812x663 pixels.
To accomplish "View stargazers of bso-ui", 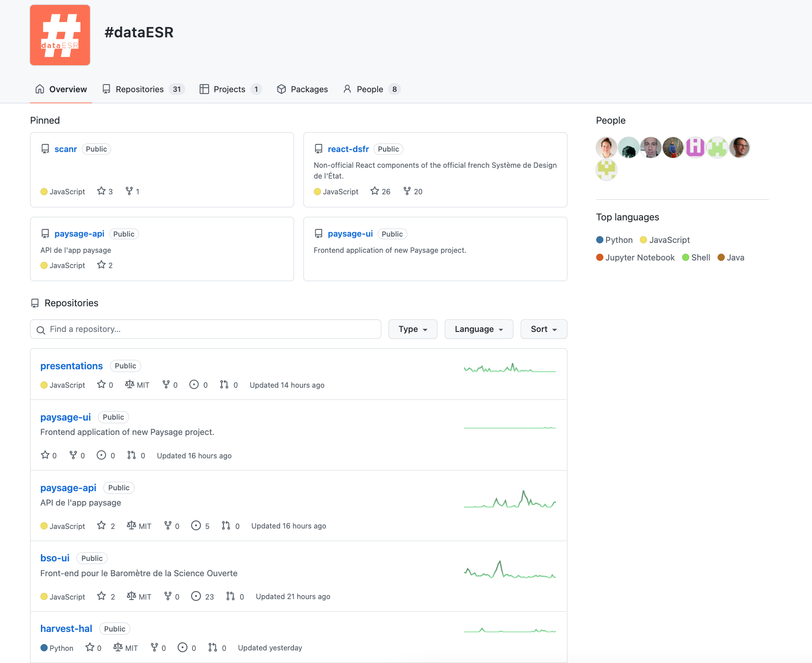I will pyautogui.click(x=106, y=596).
